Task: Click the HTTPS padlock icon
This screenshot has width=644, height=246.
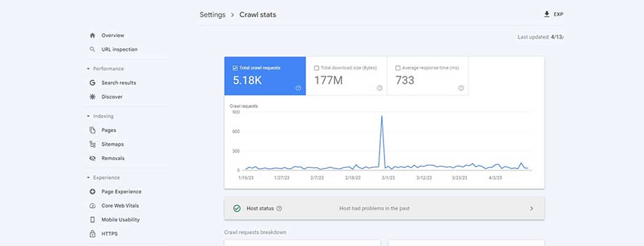Action: [92, 234]
